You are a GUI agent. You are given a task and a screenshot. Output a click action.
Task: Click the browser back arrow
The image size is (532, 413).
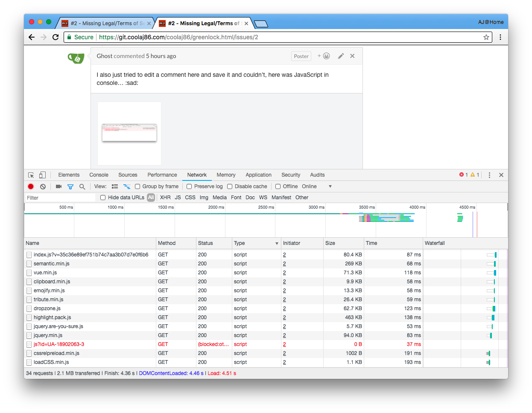32,37
